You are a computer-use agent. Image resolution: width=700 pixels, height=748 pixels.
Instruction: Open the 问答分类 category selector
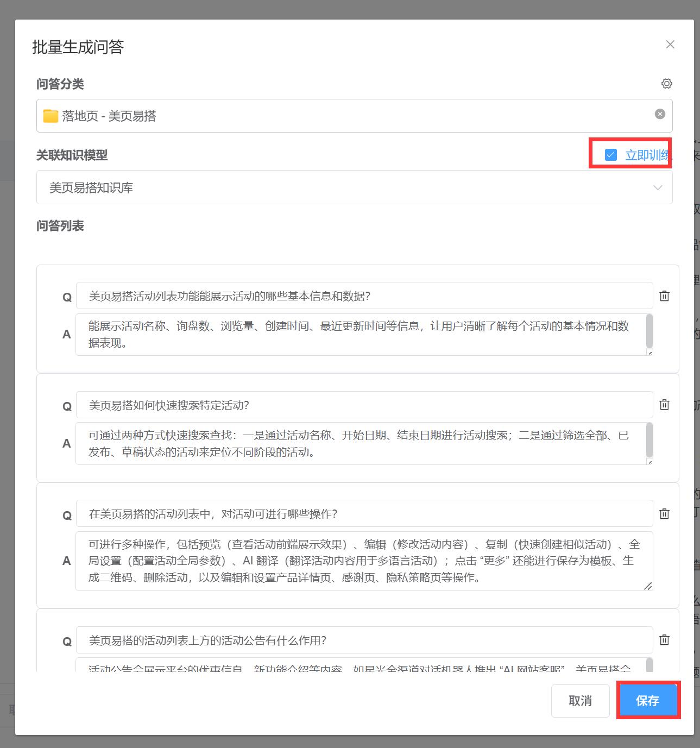click(355, 116)
